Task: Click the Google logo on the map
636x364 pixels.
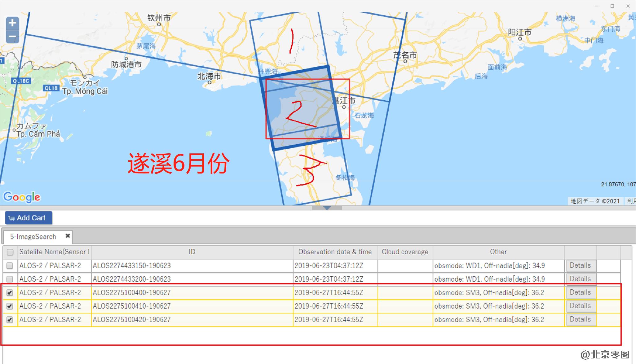Action: click(x=22, y=197)
